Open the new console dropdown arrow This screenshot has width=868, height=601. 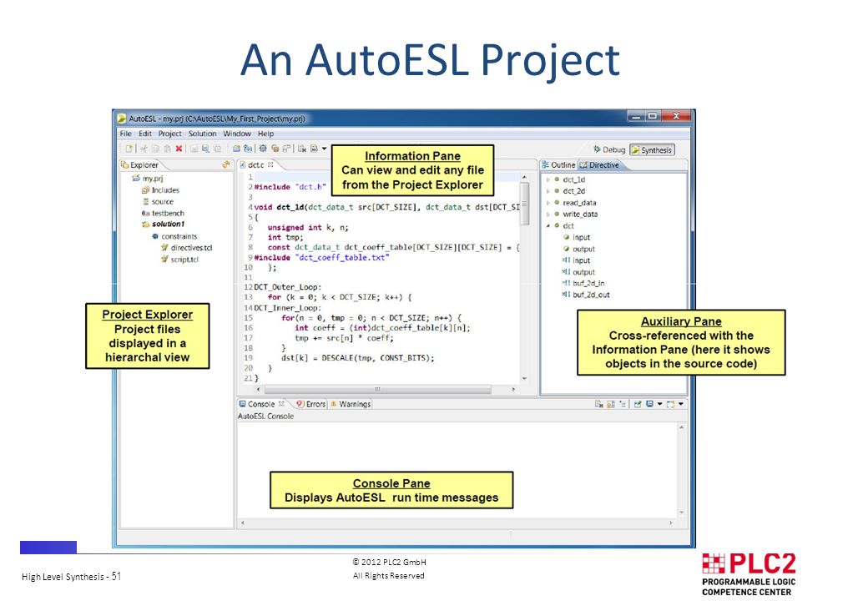(x=681, y=404)
